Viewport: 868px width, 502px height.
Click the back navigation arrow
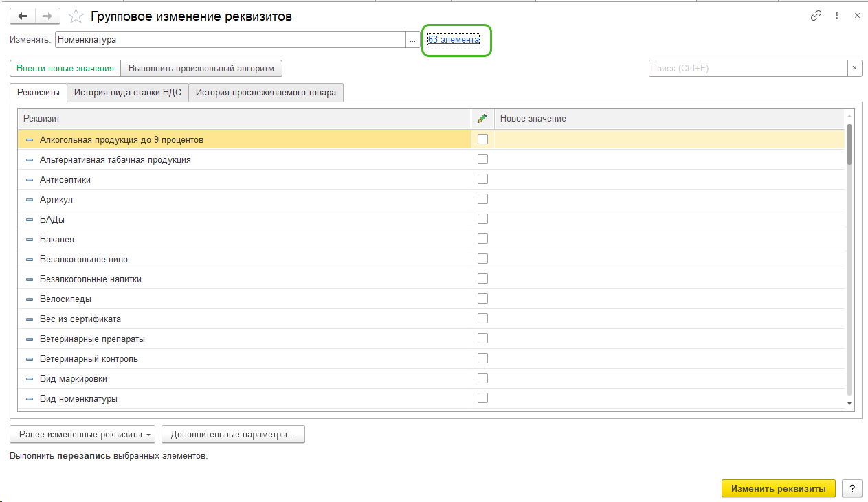tap(23, 16)
